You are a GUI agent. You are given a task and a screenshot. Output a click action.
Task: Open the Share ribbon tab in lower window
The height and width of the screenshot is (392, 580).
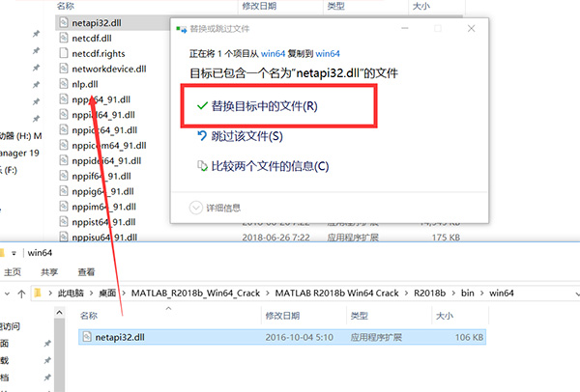point(49,272)
